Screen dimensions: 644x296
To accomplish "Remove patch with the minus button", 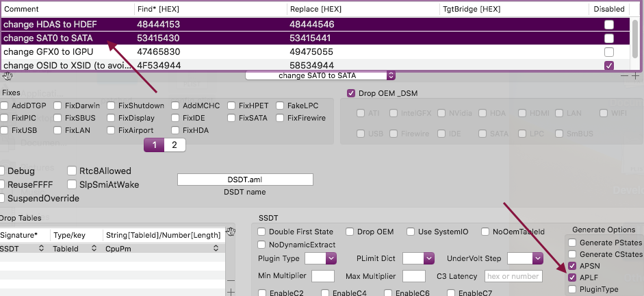I will pos(624,75).
